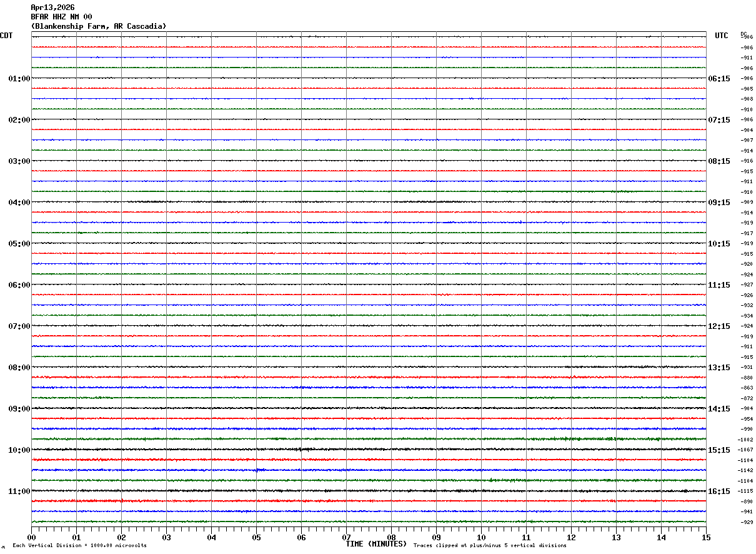Click the DC offset value -1115
Viewport: 756px width, 554px height.
(746, 491)
